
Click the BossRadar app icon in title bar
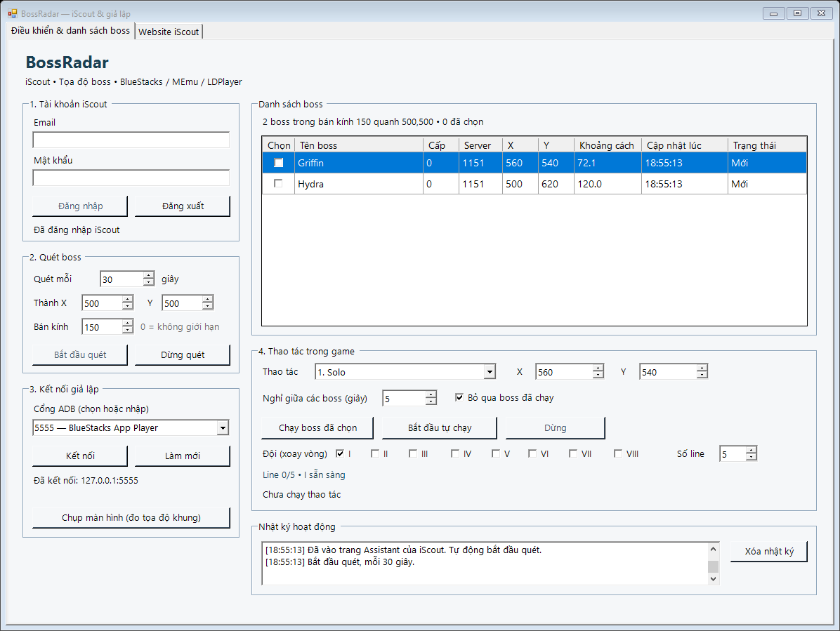(13, 13)
